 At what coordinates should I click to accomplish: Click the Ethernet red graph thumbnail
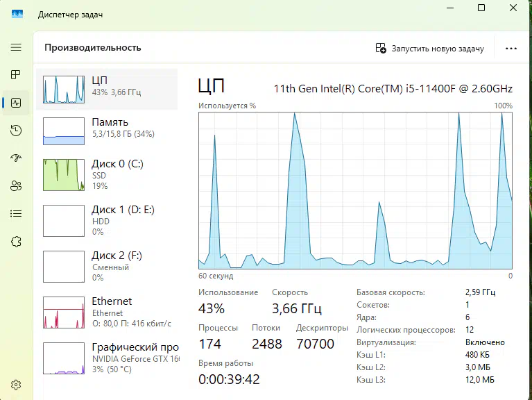pos(64,312)
